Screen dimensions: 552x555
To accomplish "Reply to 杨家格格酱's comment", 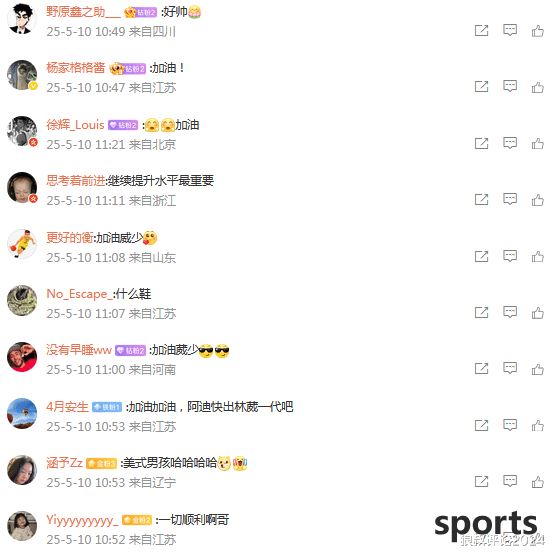I will 510,86.
